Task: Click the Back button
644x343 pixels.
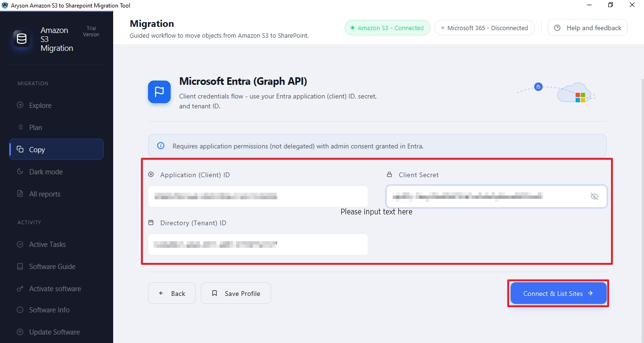Action: click(172, 293)
